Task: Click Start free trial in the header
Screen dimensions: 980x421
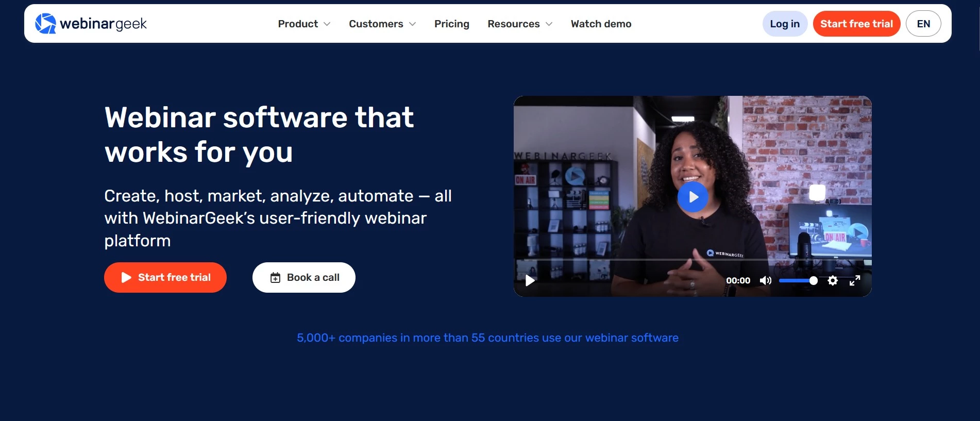Action: [856, 24]
